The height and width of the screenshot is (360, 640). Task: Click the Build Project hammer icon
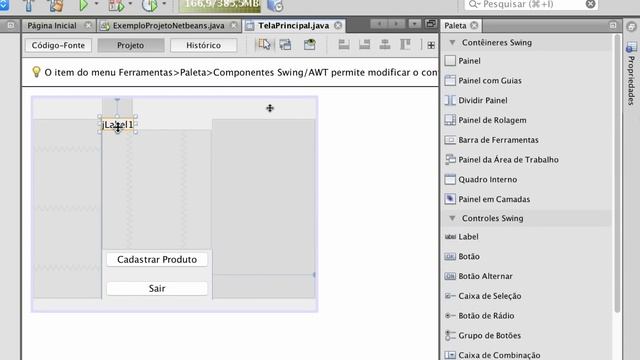[x=29, y=5]
